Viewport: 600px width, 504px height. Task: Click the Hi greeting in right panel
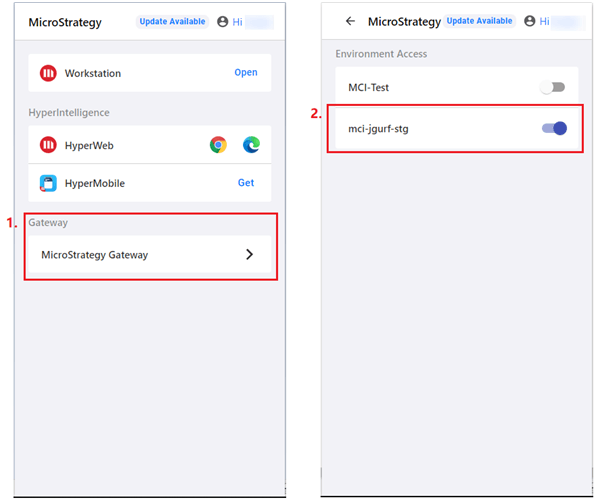(x=544, y=21)
